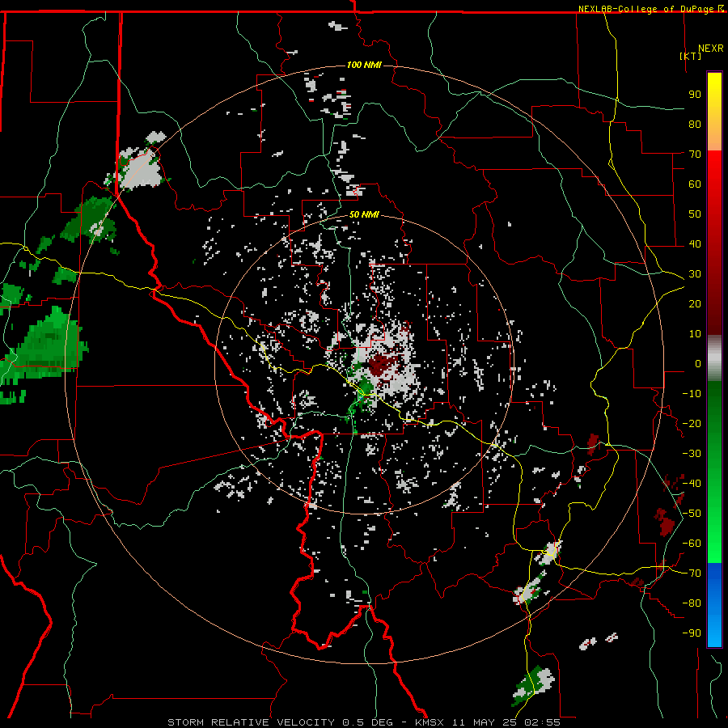
Task: Click the 100 NMI range ring label
Action: 364,65
